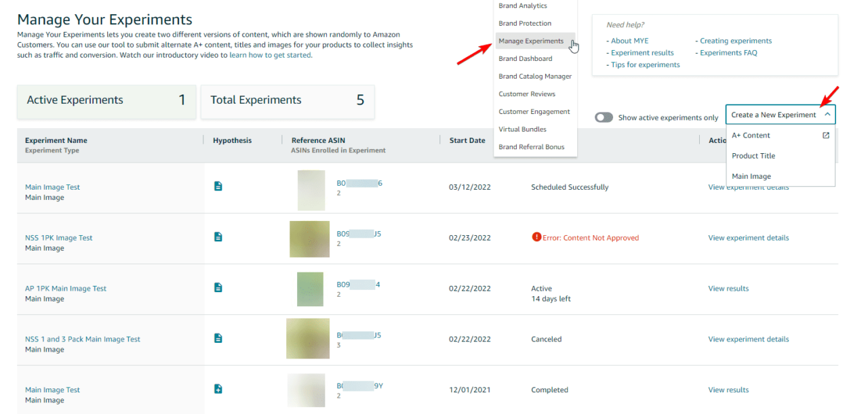Click hypothesis icon in first Main Image Test row
This screenshot has width=868, height=414.
218,186
